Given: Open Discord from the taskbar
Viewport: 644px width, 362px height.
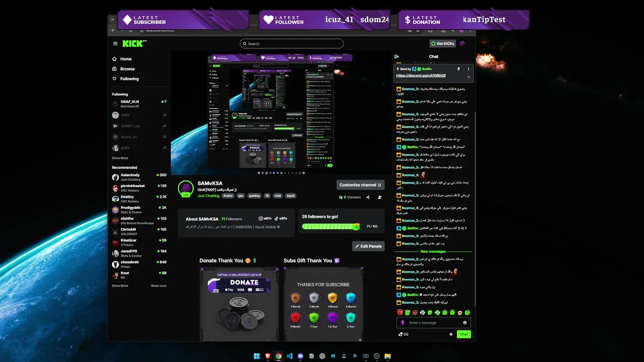Looking at the screenshot, I should [x=300, y=356].
